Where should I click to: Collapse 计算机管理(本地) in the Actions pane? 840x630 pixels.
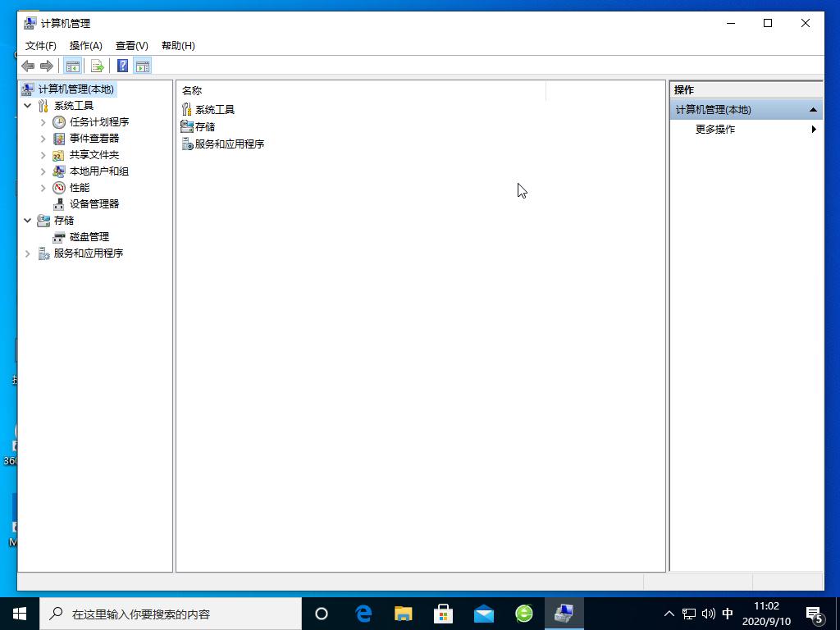(x=813, y=108)
